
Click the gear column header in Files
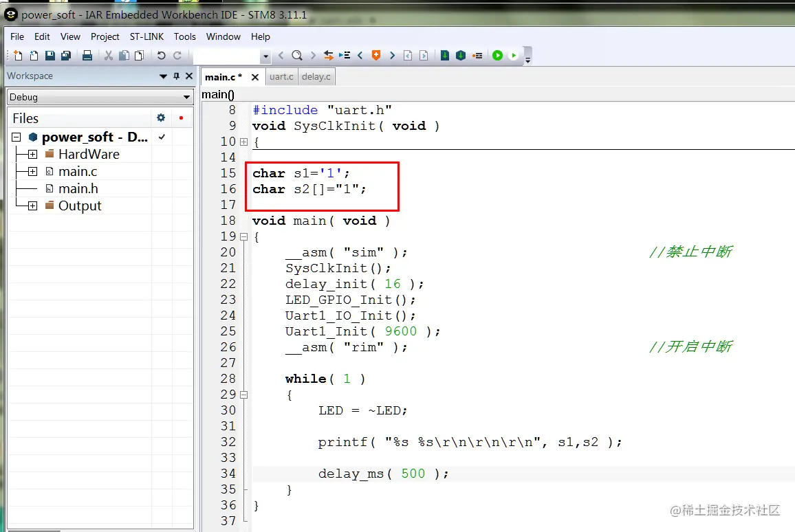[161, 118]
